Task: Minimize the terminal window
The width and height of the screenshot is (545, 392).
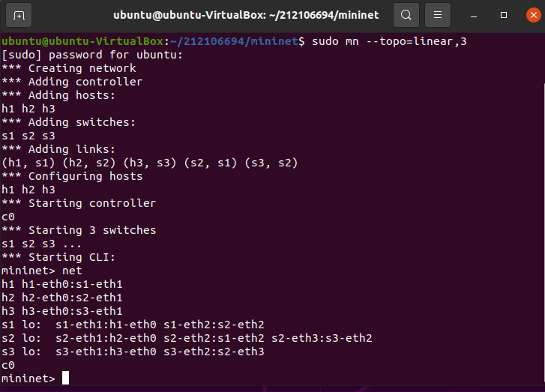Action: pyautogui.click(x=473, y=15)
